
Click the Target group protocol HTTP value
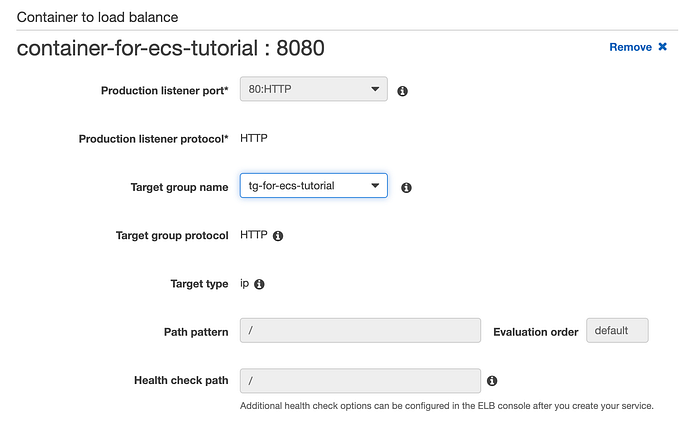click(x=254, y=235)
